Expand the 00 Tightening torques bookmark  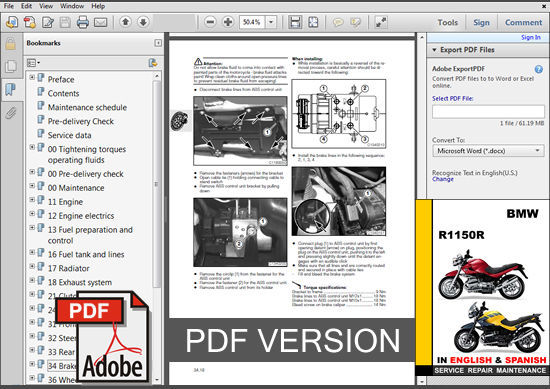tap(32, 147)
